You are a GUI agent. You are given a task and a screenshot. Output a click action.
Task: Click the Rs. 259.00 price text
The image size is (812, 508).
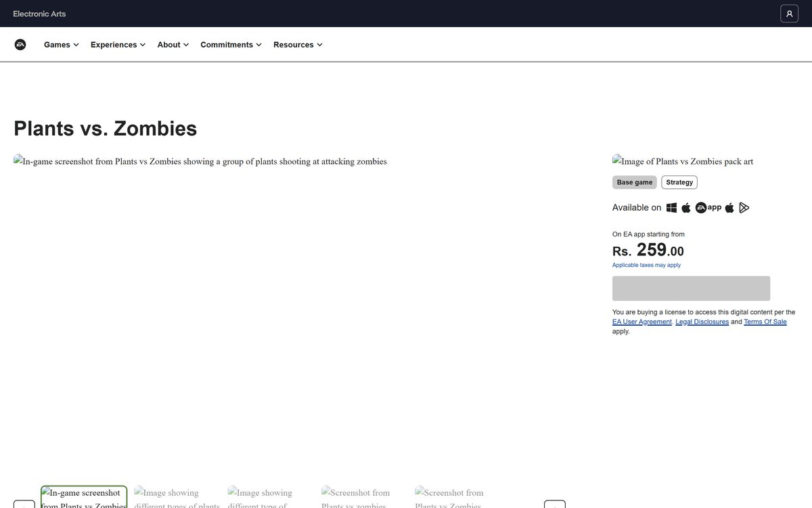pos(648,250)
